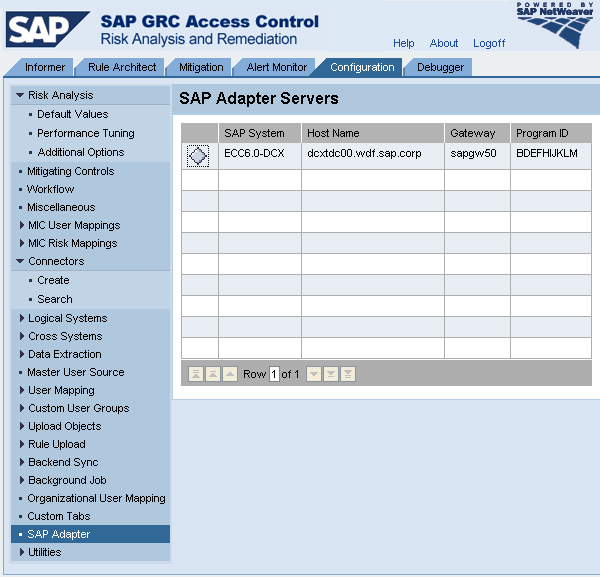Click the last-row pagination icon

(348, 374)
